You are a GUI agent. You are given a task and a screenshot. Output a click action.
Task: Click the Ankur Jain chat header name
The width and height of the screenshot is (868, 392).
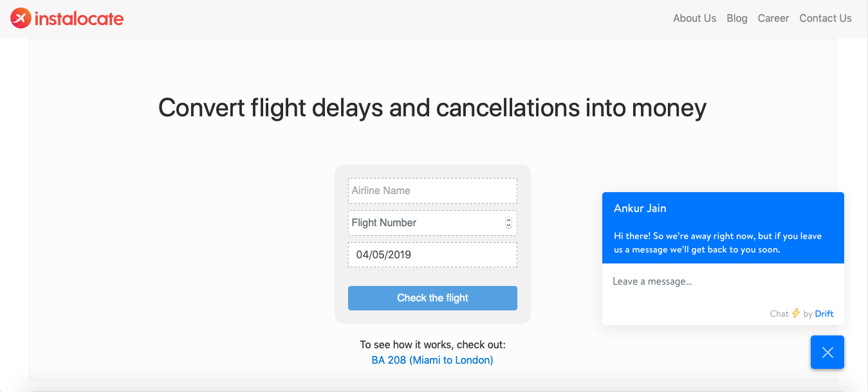[640, 208]
